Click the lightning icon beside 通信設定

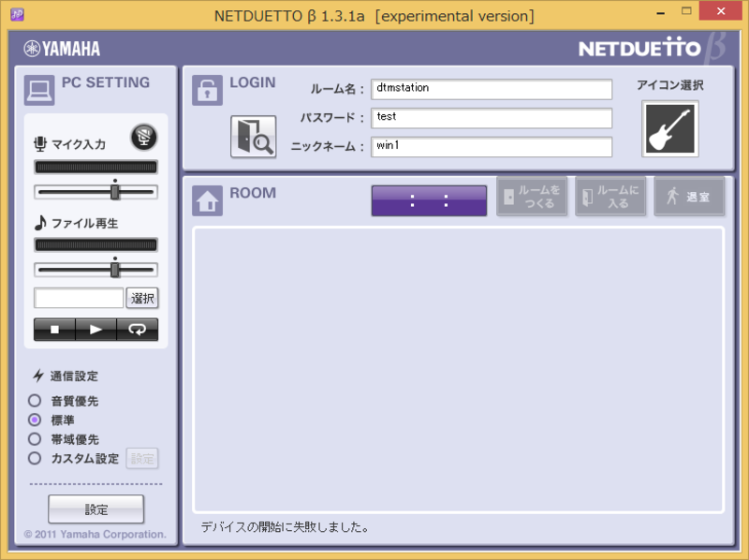pos(38,376)
